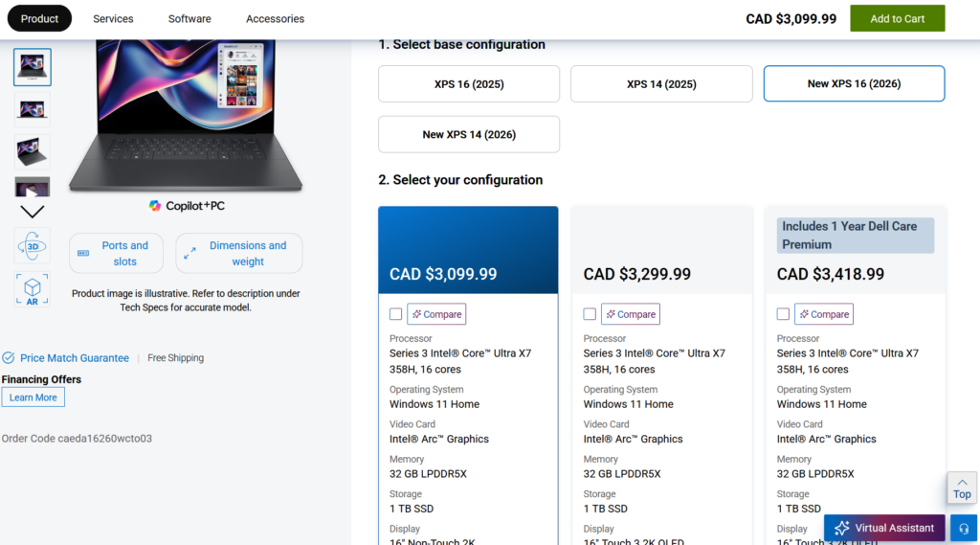
Task: Click the Price Match Guarantee checkmark icon
Action: pos(9,358)
